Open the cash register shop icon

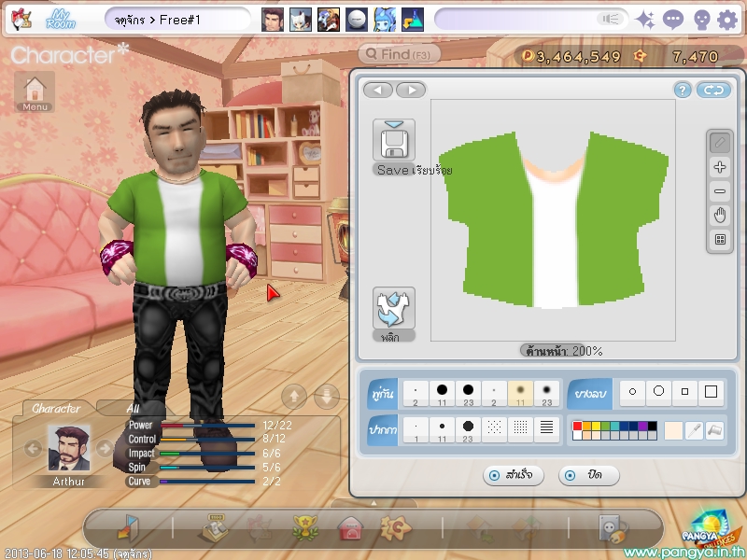[215, 527]
